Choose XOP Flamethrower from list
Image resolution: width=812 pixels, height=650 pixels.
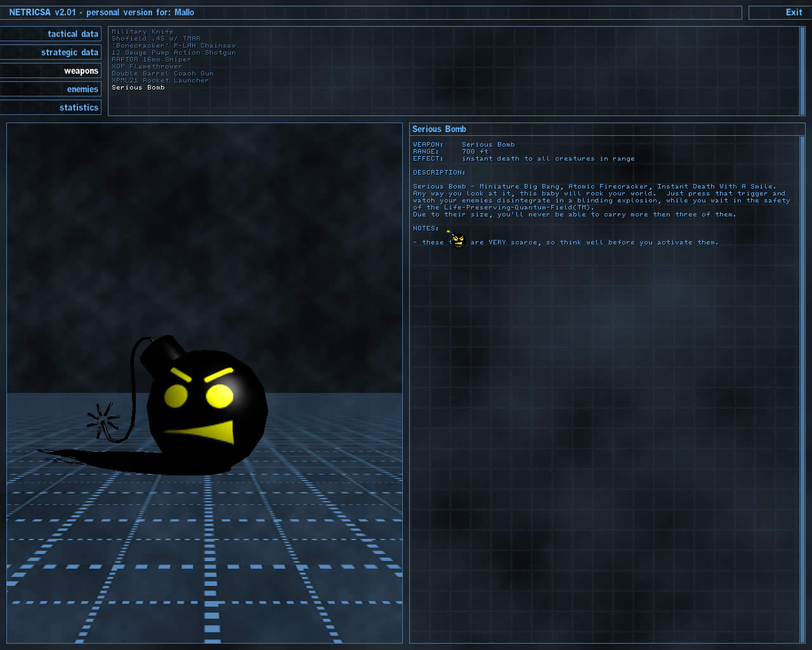coord(147,67)
